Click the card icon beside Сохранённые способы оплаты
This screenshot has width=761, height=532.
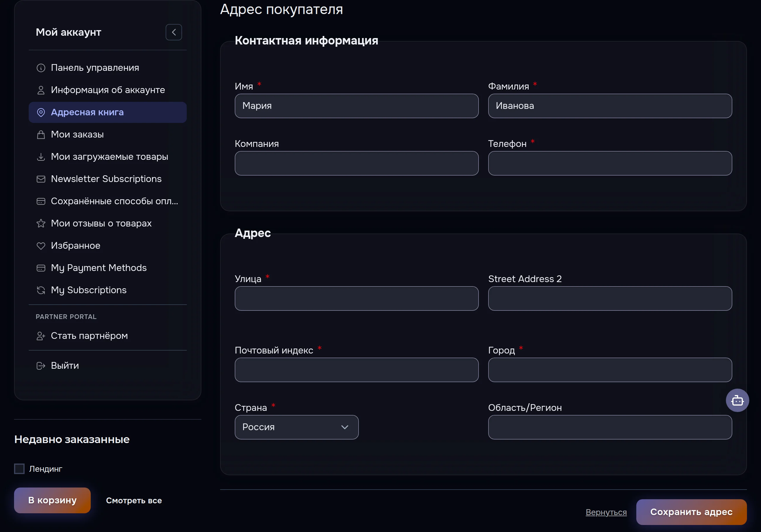tap(41, 201)
